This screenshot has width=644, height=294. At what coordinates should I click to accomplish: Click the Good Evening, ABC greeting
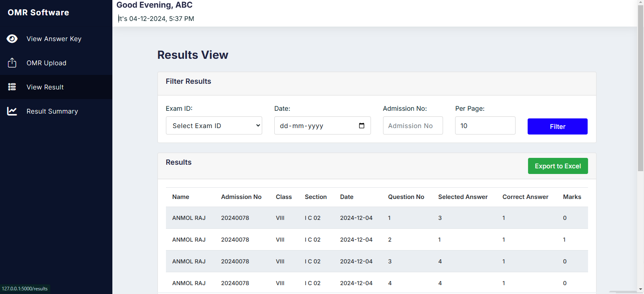154,5
